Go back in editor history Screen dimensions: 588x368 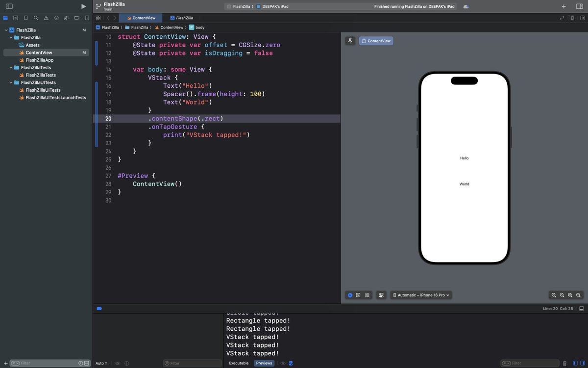(107, 18)
